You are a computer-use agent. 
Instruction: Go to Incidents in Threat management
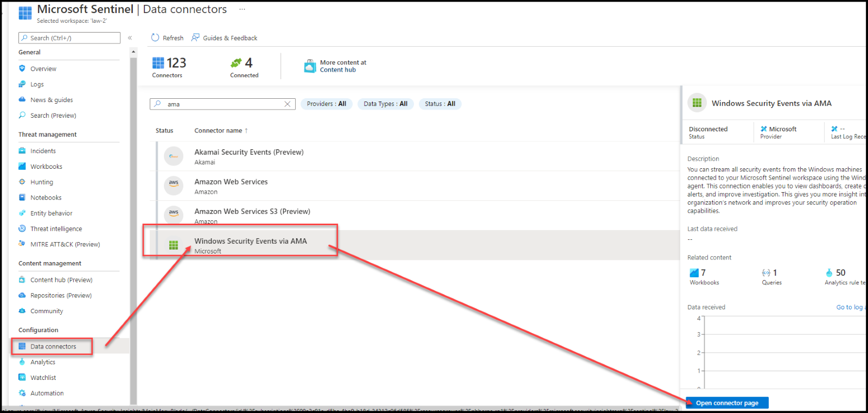(43, 151)
